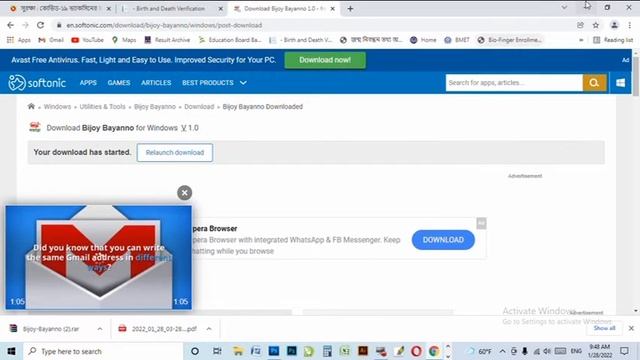Open the tab search dropdown arrow
This screenshot has height=360, width=640.
(564, 7)
